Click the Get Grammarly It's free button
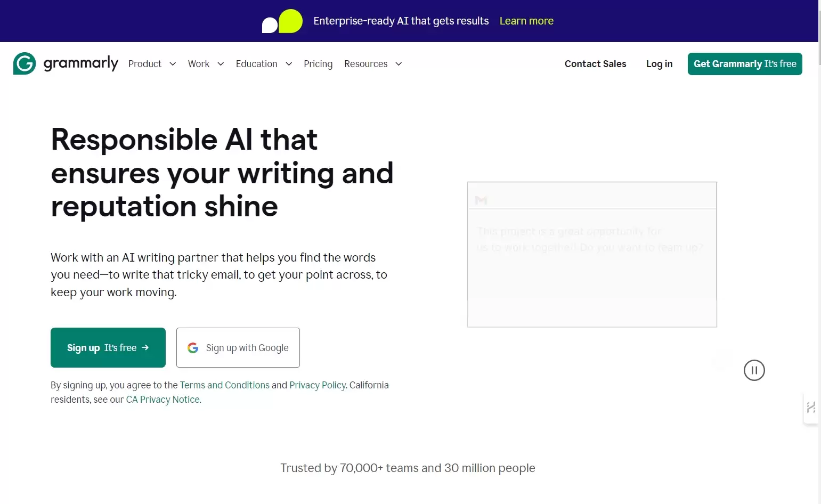 pyautogui.click(x=745, y=63)
